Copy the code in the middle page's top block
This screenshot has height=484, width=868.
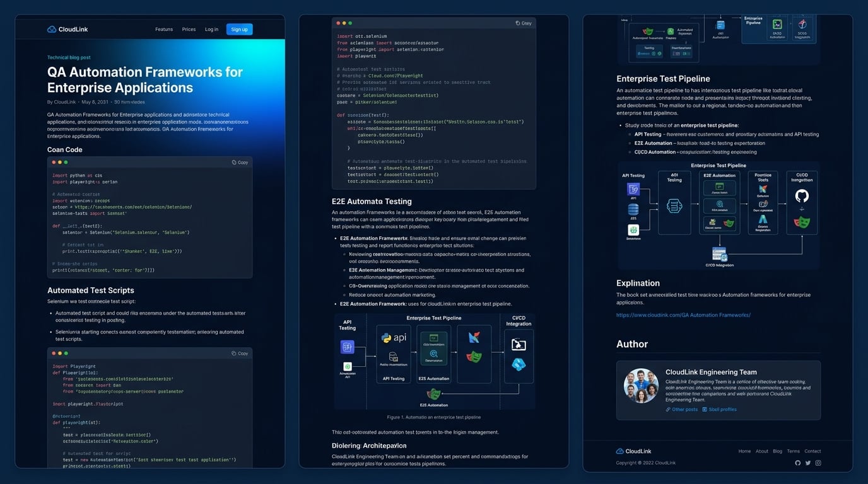[524, 23]
